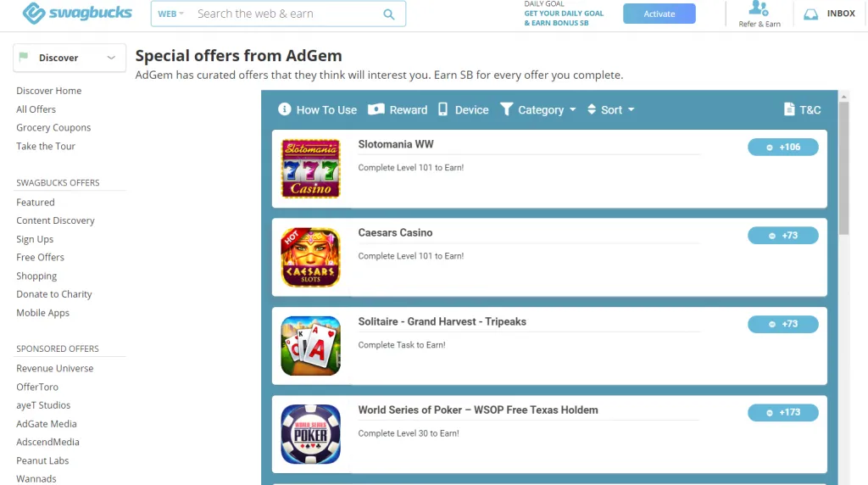This screenshot has width=868, height=485.
Task: Open the Sort dropdown
Action: point(610,109)
